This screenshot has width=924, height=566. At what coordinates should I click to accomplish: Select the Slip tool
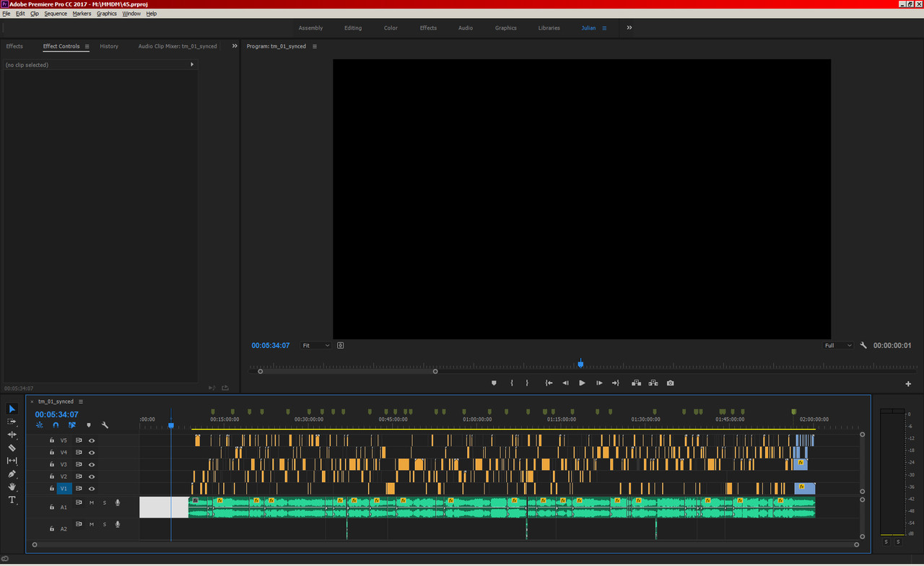[12, 461]
